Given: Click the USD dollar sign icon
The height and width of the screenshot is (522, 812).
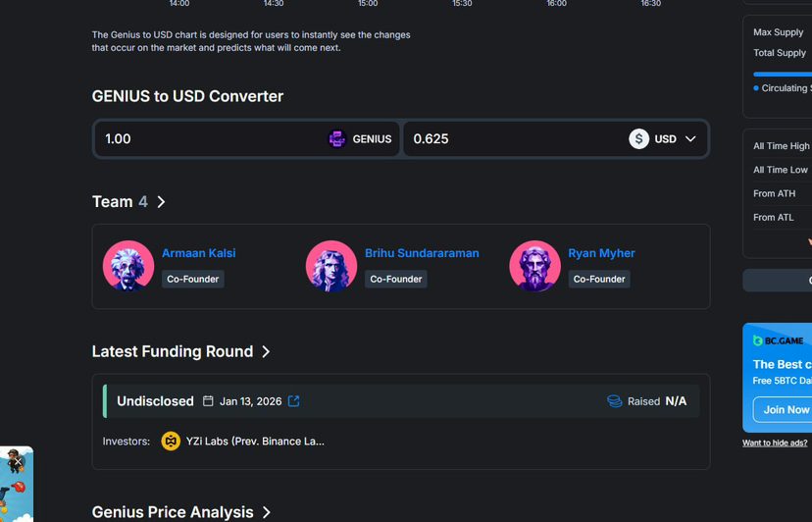Looking at the screenshot, I should coord(638,139).
